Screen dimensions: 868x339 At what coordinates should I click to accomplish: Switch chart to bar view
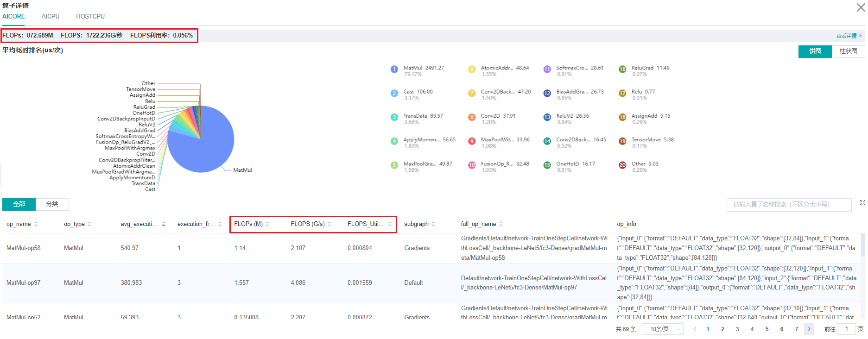coord(848,51)
